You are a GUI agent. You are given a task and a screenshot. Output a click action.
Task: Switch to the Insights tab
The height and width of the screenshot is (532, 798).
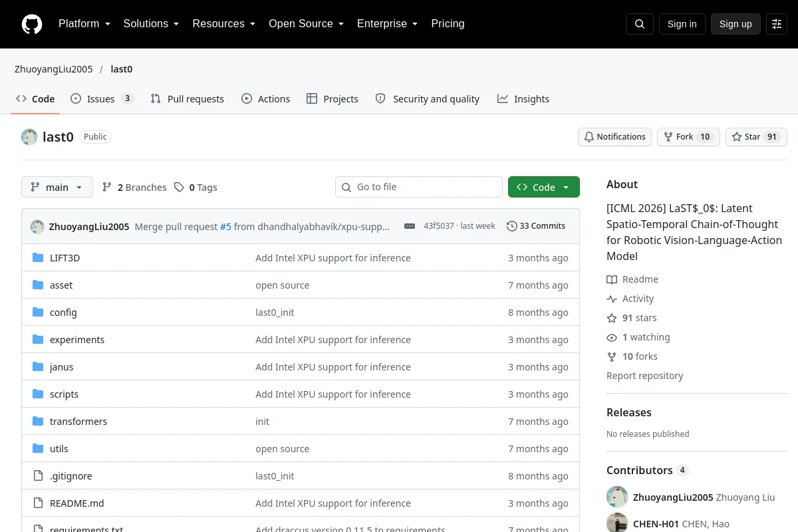pyautogui.click(x=523, y=99)
